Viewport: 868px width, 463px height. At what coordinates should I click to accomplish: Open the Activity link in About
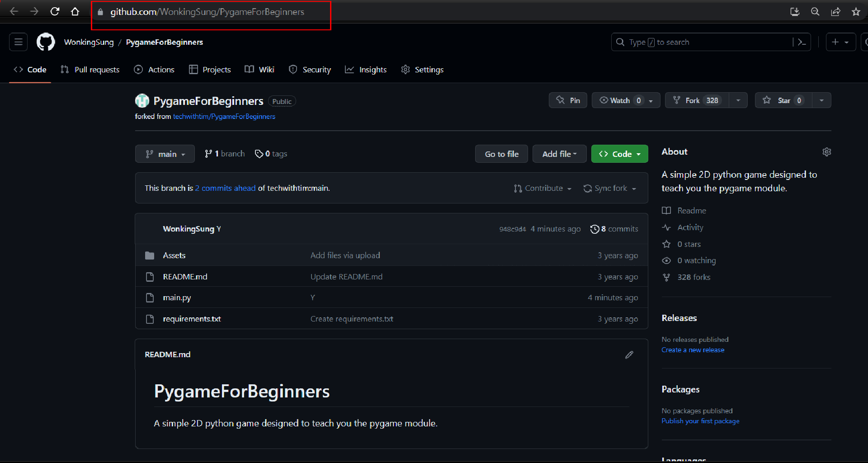coord(683,227)
